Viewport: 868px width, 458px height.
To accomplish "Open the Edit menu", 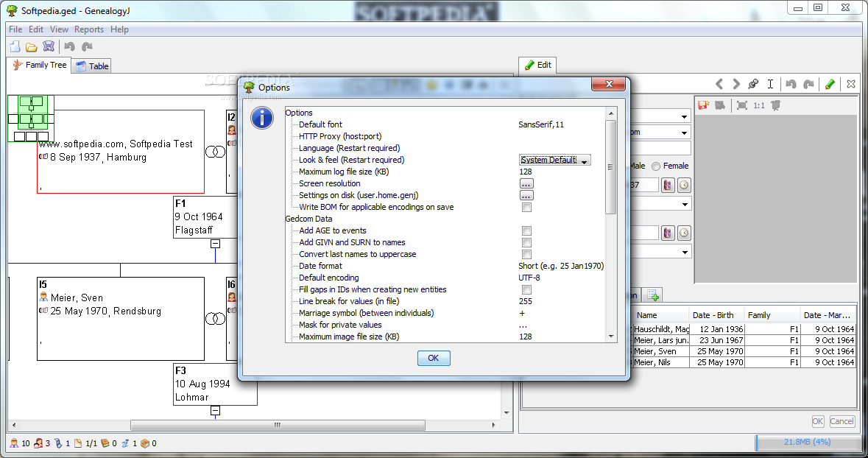I will pos(36,29).
